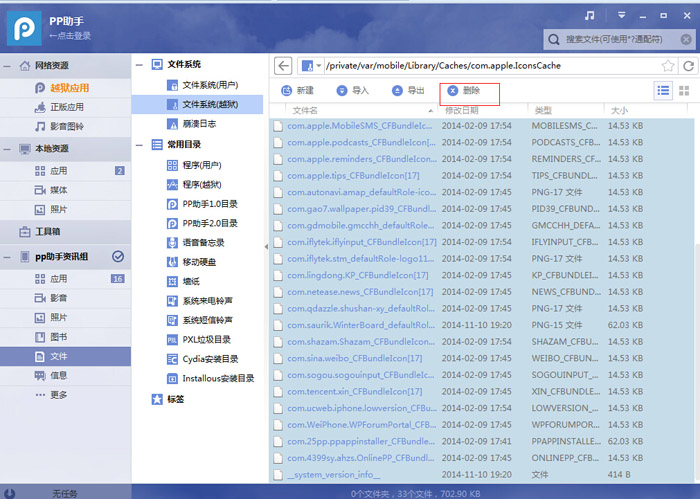Switch to list detail view
Image resolution: width=700 pixels, height=499 pixels.
(x=663, y=91)
